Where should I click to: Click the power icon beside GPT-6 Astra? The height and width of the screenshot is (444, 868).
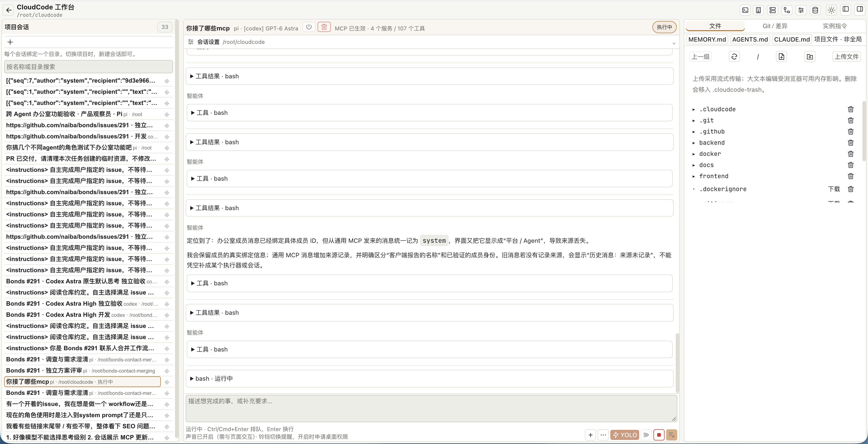click(x=309, y=27)
